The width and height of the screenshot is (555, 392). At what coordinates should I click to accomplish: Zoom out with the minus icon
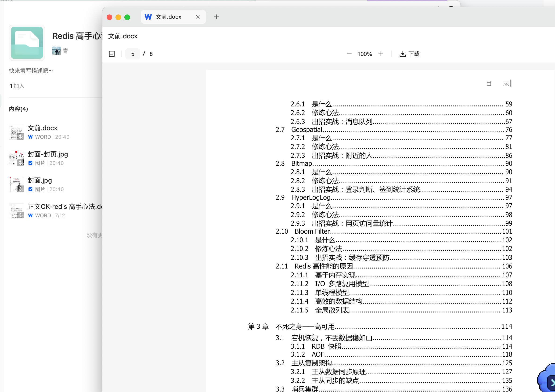pyautogui.click(x=349, y=54)
